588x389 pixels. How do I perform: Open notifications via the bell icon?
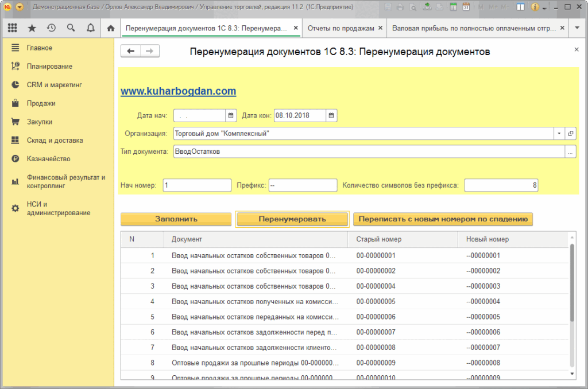(90, 28)
